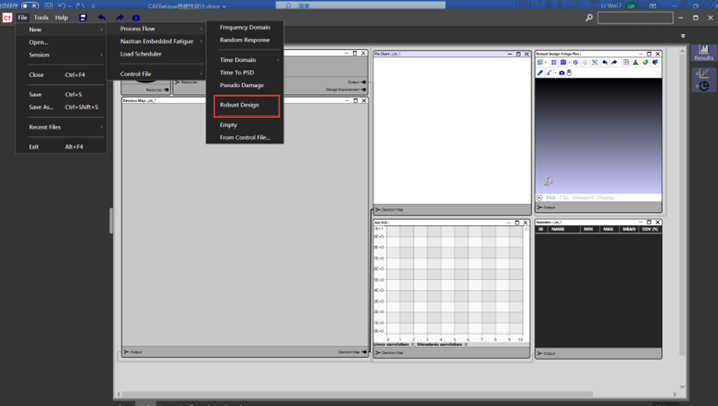Click the view cube icon in fringe plot toolbar
The image size is (718, 406).
point(540,62)
